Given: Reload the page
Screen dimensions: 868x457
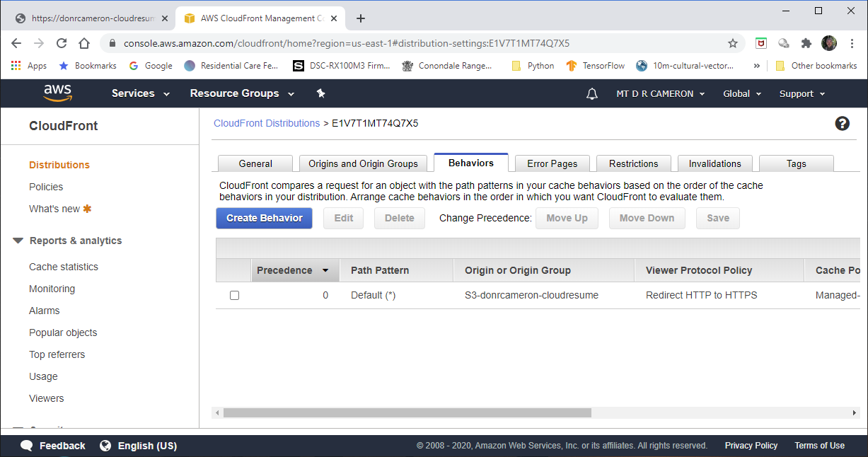Looking at the screenshot, I should (x=62, y=43).
